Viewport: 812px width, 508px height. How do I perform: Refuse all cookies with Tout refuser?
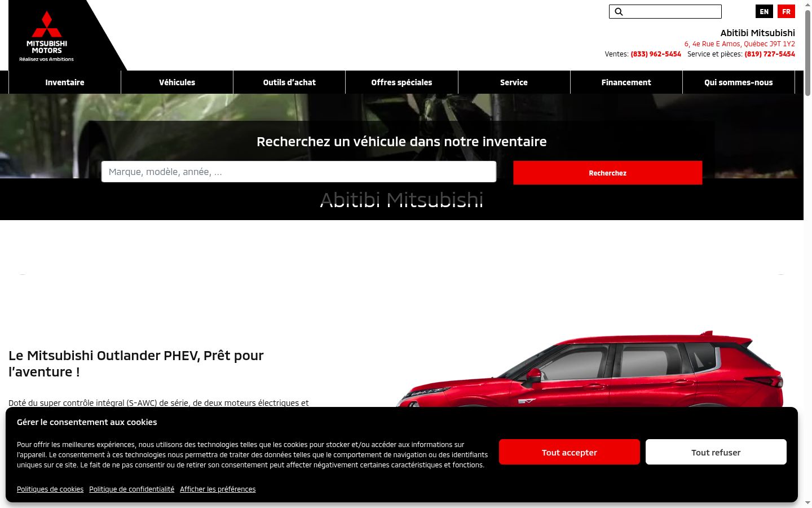click(716, 452)
